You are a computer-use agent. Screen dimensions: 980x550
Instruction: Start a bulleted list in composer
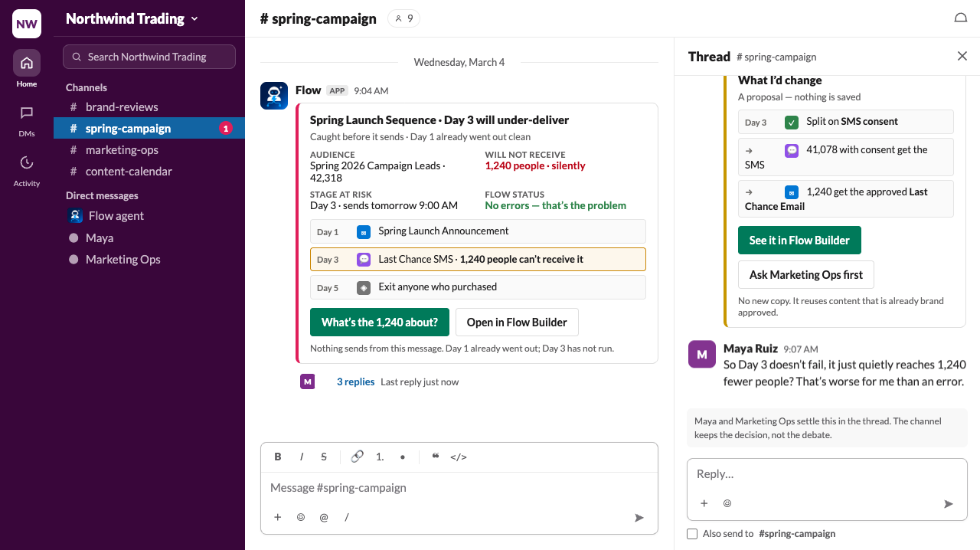point(403,457)
